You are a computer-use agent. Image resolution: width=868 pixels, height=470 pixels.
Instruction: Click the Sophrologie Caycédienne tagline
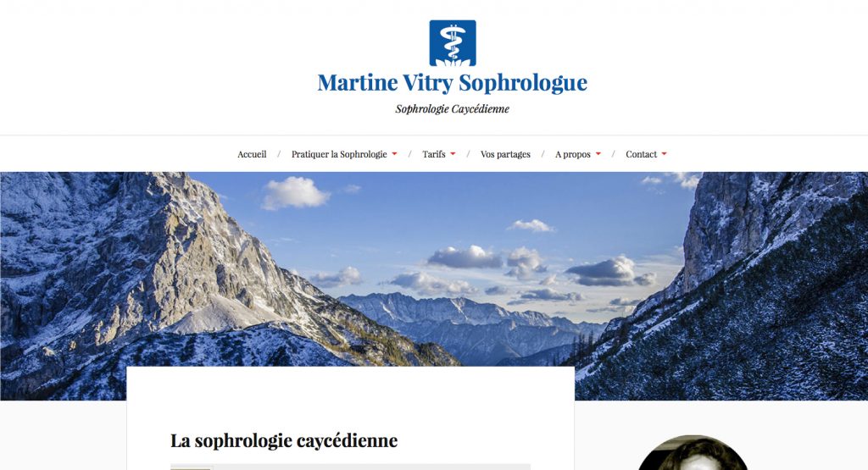[x=453, y=109]
